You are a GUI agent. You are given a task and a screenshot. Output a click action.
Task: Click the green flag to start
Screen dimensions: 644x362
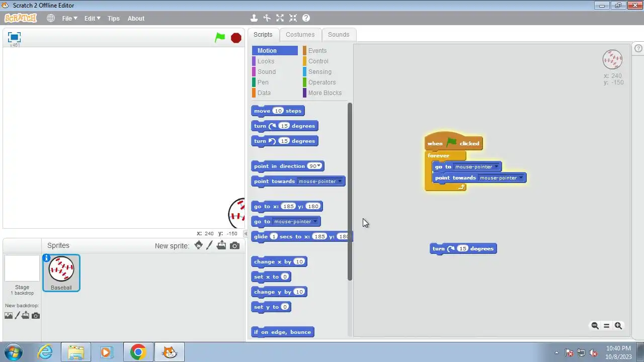click(x=220, y=37)
